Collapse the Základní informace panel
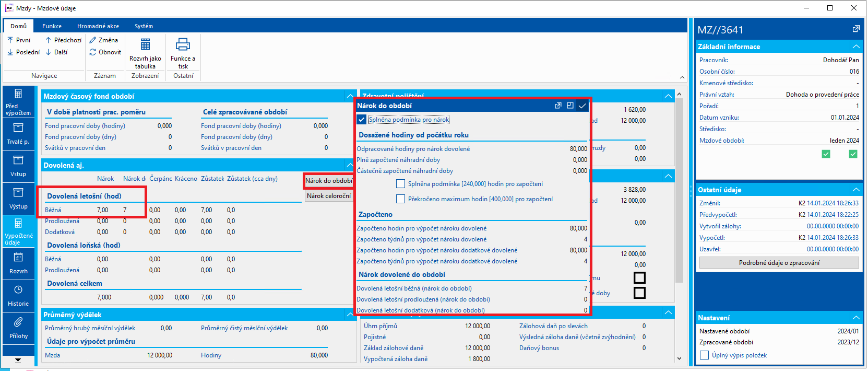The height and width of the screenshot is (371, 868). coord(856,47)
